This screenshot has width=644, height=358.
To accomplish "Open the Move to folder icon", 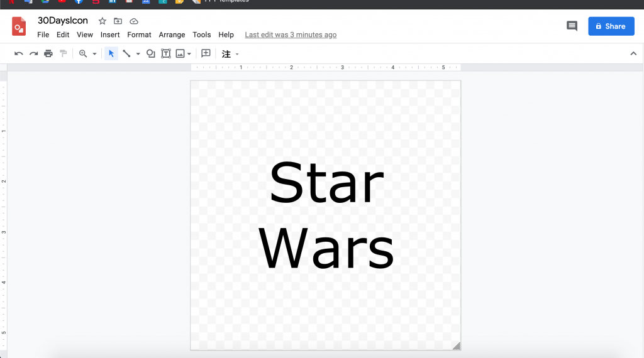I will click(118, 21).
